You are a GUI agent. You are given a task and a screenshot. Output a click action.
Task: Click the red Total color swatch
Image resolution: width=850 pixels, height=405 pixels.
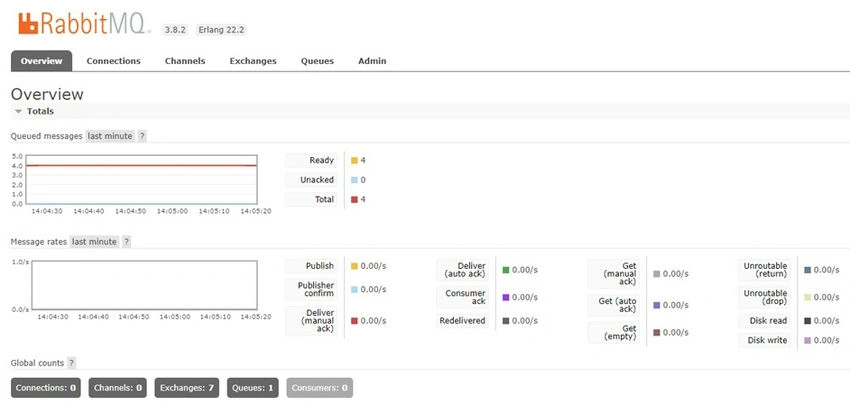point(355,200)
